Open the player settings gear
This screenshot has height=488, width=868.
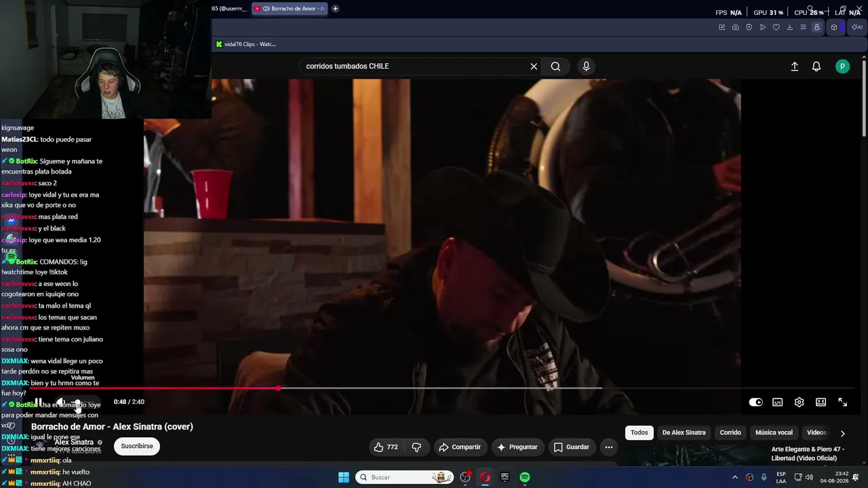tap(799, 402)
